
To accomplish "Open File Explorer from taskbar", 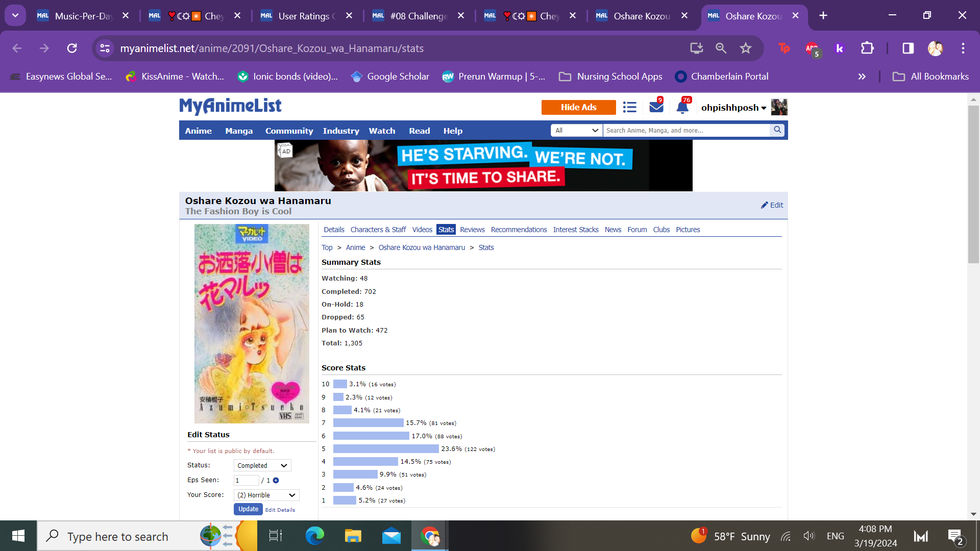I will (353, 536).
